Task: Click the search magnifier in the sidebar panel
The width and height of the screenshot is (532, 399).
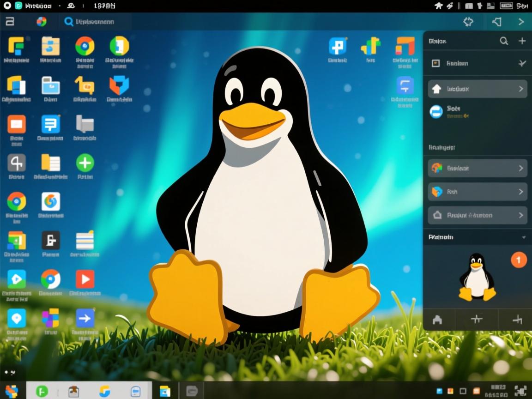Action: click(503, 41)
